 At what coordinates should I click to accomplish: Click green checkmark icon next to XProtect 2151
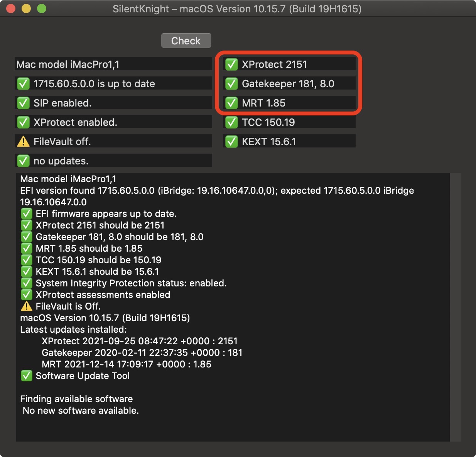tap(231, 64)
